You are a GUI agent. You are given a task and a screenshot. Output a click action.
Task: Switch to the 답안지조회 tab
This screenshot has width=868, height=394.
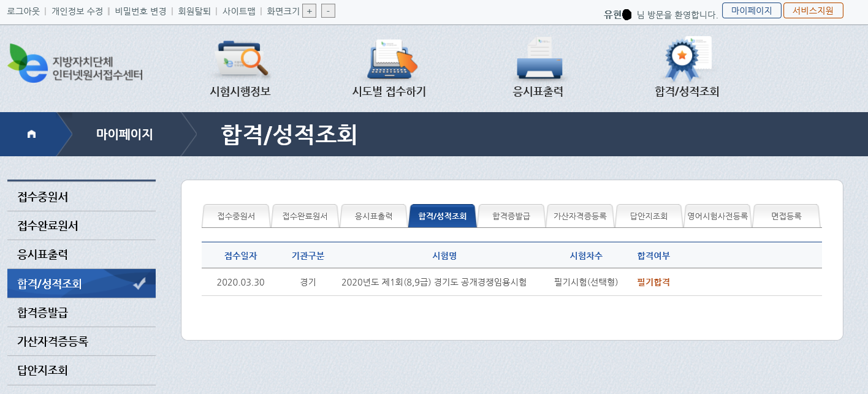pyautogui.click(x=649, y=216)
